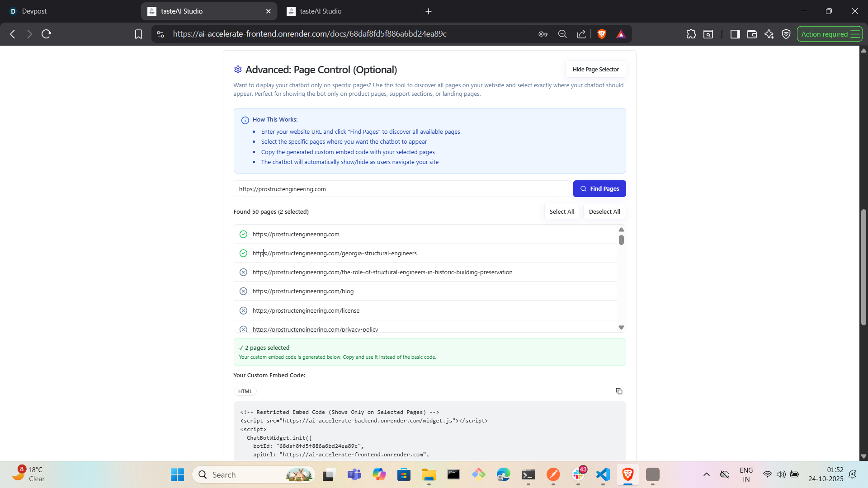Image resolution: width=868 pixels, height=488 pixels.
Task: Deselect the prostructengineering.com homepage
Action: (x=243, y=234)
